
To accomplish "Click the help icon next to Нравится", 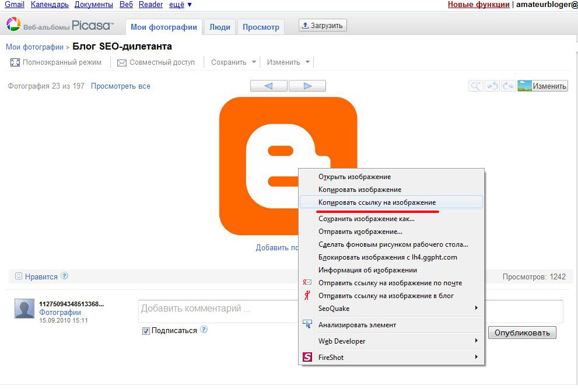I will 65,276.
